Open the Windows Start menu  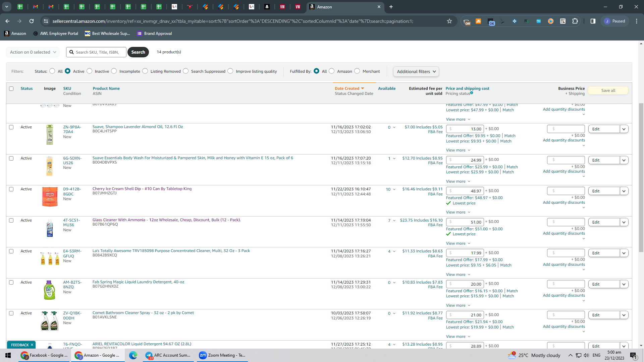tap(8, 355)
